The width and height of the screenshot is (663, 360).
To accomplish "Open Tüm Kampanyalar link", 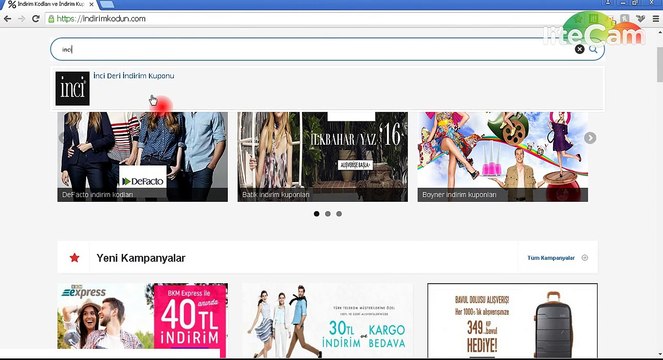I will tap(551, 258).
